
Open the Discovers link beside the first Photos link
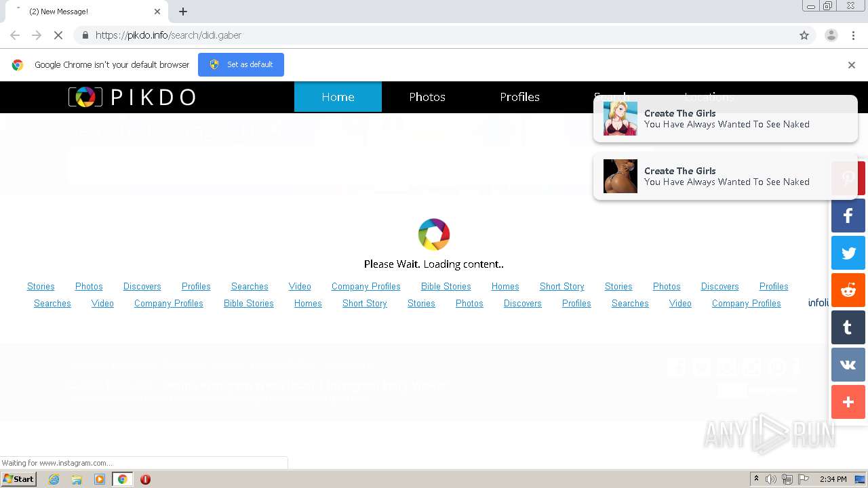tap(142, 287)
